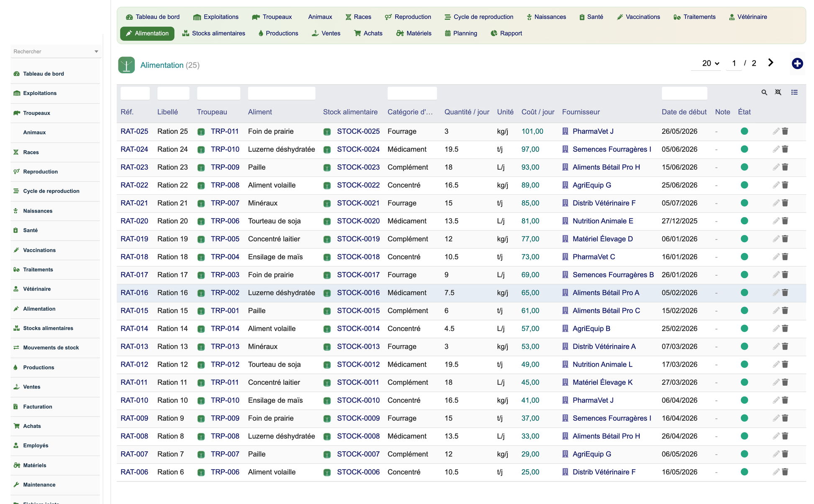This screenshot has height=504, width=814.
Task: Sort the table by the Coût / jour column
Action: point(538,112)
